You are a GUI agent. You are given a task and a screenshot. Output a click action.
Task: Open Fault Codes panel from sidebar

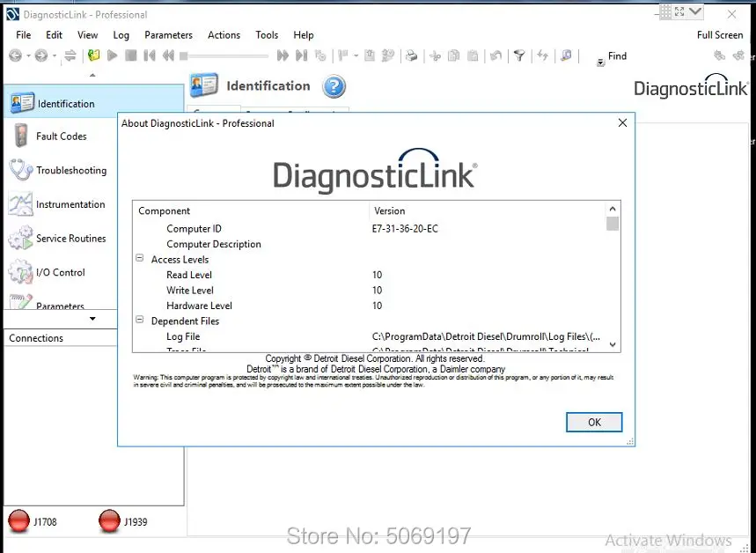pyautogui.click(x=60, y=136)
